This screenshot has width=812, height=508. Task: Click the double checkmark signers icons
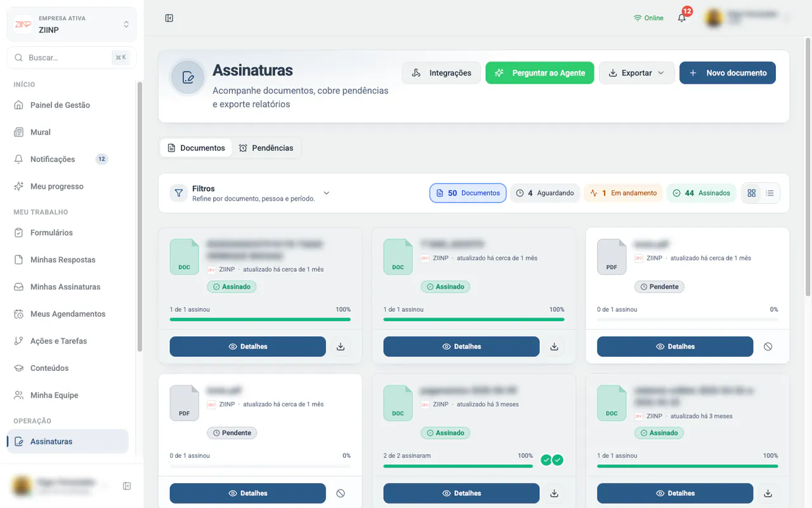[552, 460]
